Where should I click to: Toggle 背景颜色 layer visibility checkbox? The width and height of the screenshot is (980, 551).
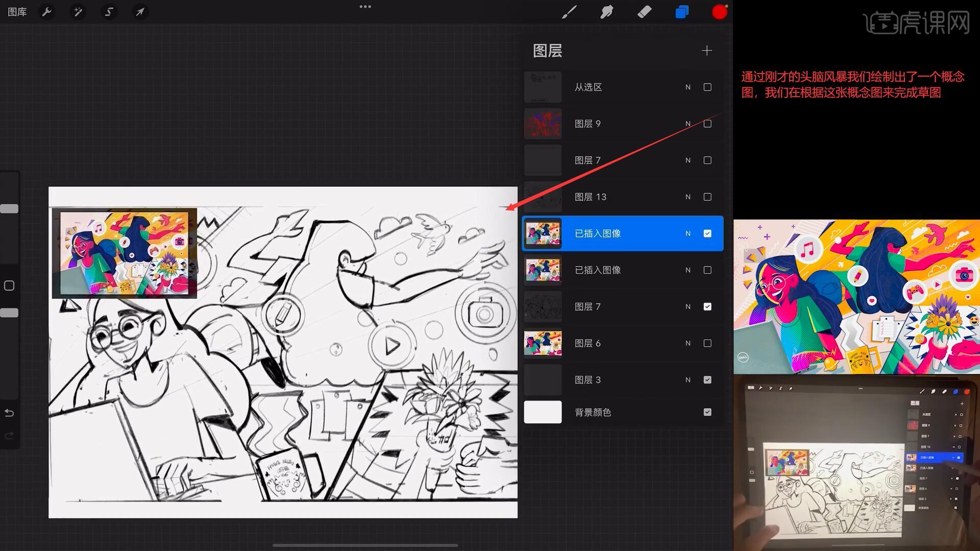coord(707,412)
